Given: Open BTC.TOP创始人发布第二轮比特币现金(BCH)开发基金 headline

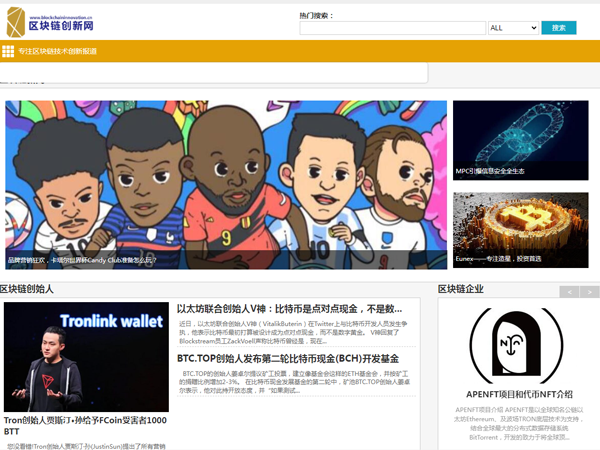Looking at the screenshot, I should (x=288, y=359).
